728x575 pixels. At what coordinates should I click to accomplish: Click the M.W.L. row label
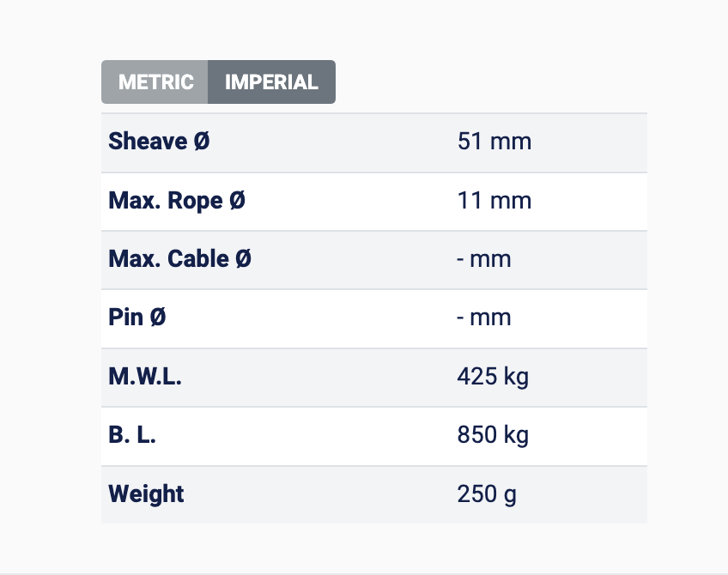click(x=145, y=377)
